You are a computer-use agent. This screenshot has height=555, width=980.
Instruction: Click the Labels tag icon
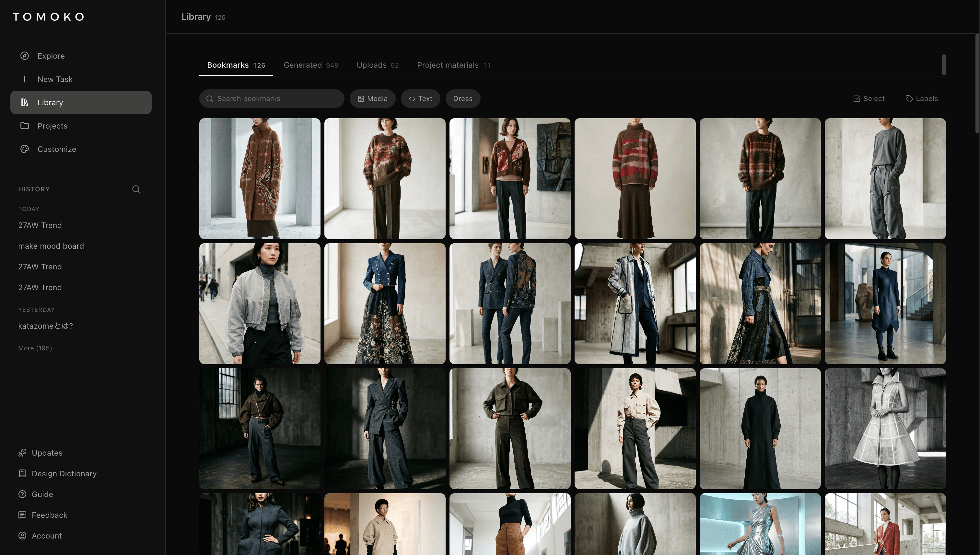coord(909,99)
